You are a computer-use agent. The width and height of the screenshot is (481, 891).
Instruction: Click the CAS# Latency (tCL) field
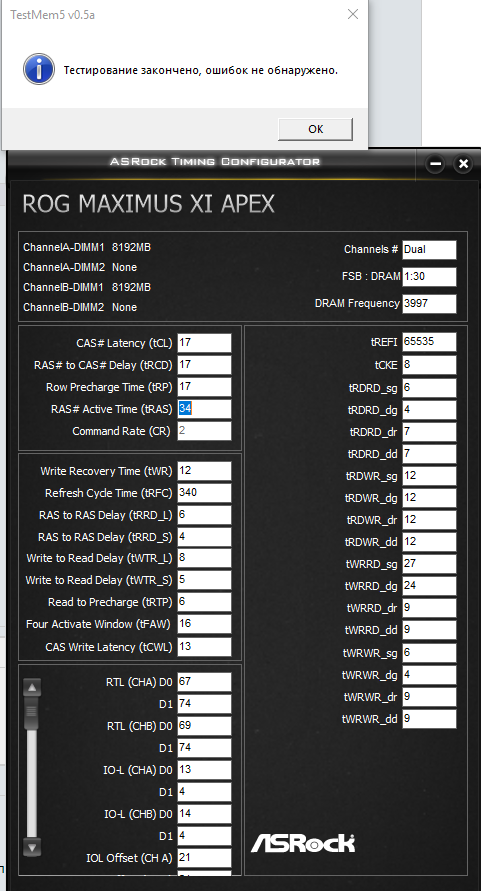click(204, 343)
